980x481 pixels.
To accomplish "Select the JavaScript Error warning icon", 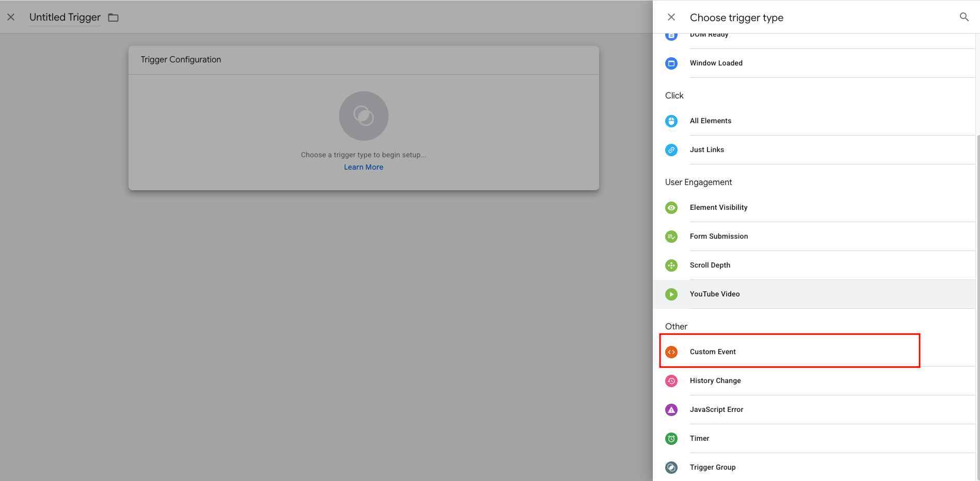I will (x=671, y=410).
